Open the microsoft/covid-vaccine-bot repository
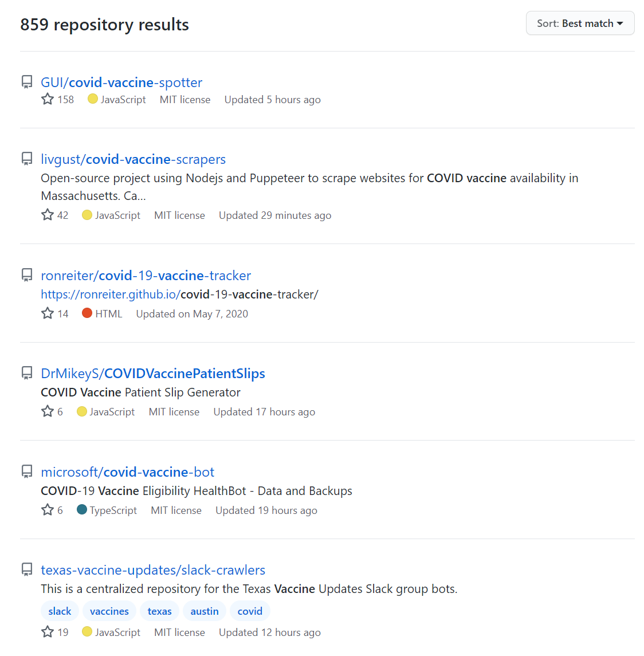Image resolution: width=644 pixels, height=656 pixels. coord(127,472)
